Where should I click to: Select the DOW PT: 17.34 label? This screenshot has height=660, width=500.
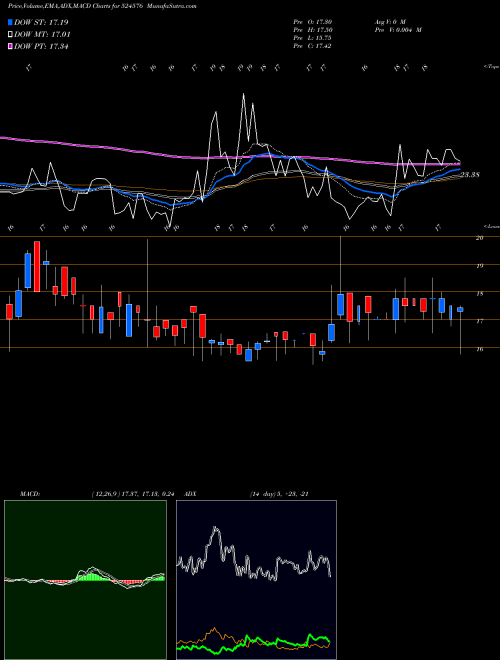tap(41, 47)
